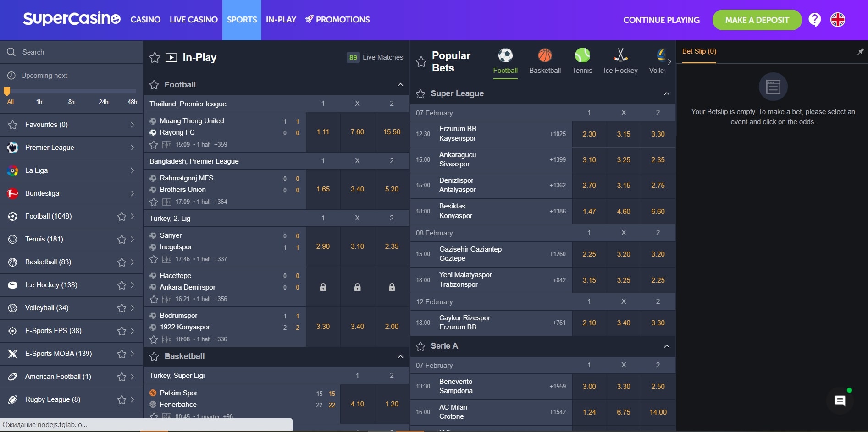This screenshot has width=868, height=432.
Task: Set upcoming time filter to 24h
Action: 104,102
